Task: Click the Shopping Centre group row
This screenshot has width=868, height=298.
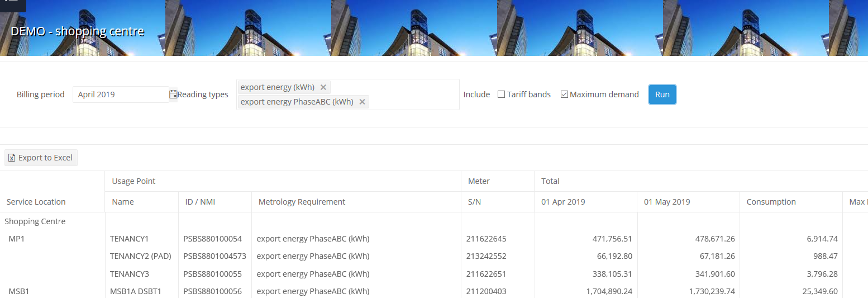Action: pyautogui.click(x=35, y=221)
